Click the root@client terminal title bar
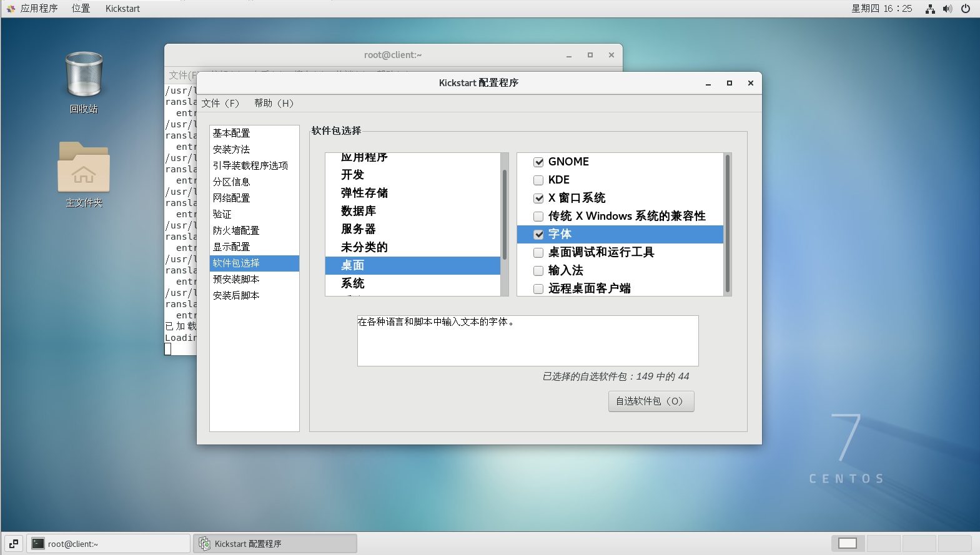 (x=393, y=55)
